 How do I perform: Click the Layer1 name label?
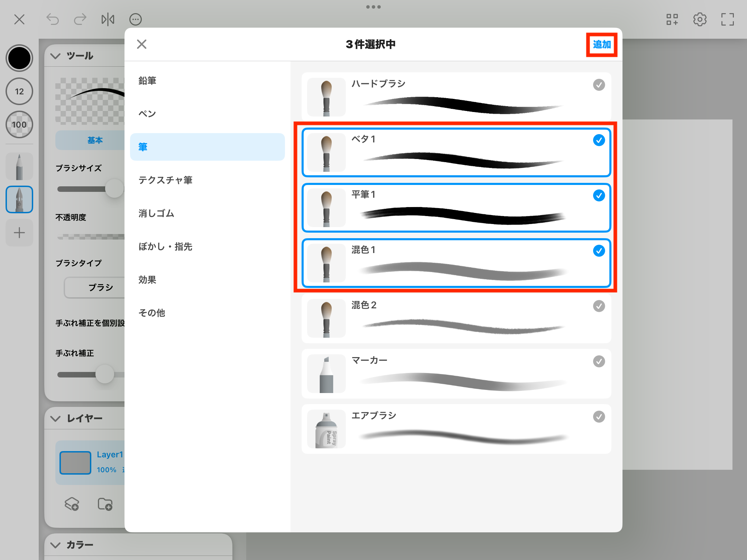pyautogui.click(x=110, y=455)
